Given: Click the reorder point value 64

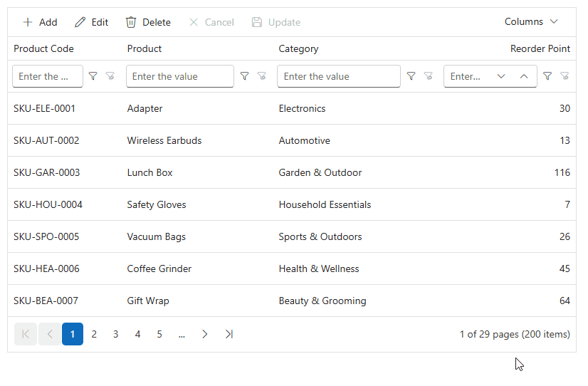Looking at the screenshot, I should click(565, 301).
